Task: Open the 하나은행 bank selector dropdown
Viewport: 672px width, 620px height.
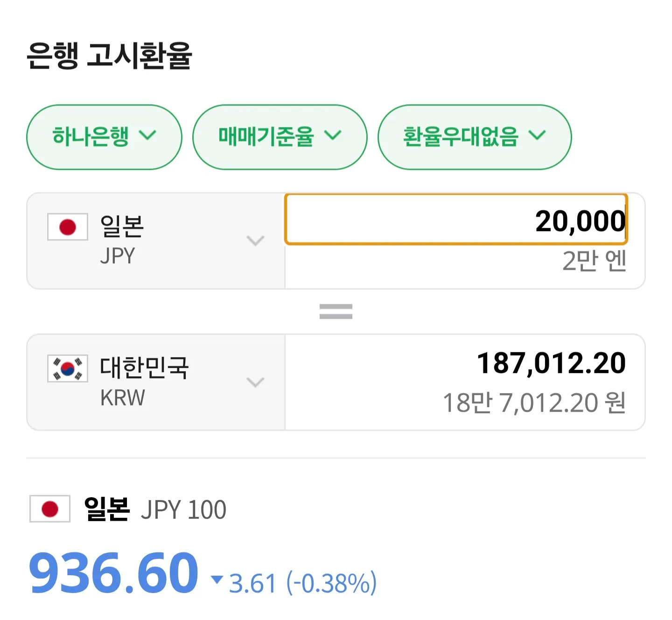Action: tap(104, 137)
